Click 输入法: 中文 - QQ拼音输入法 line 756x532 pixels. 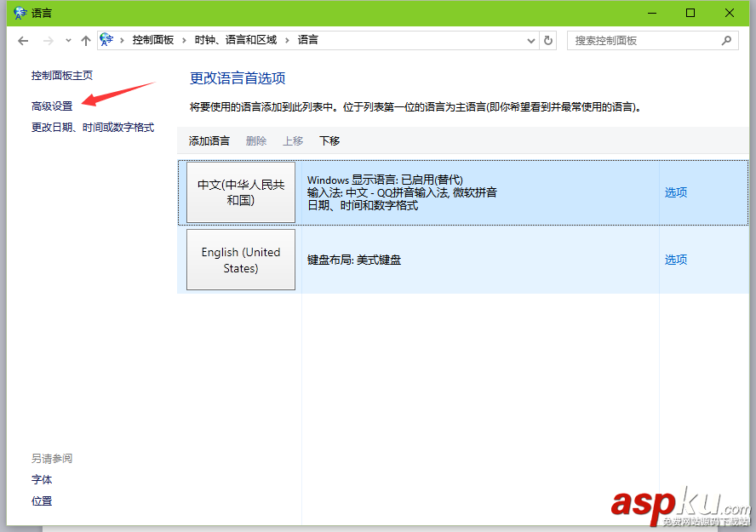click(402, 192)
